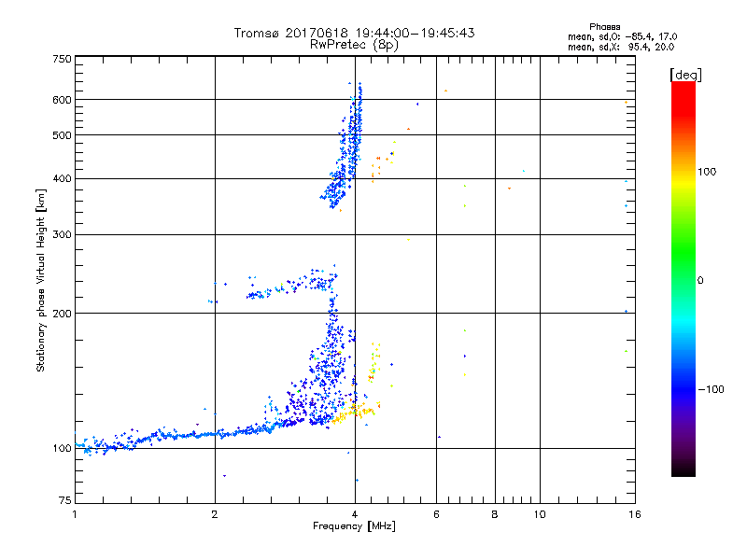Click the '300' tick label on the height axis
747x560 pixels.
[x=62, y=234]
